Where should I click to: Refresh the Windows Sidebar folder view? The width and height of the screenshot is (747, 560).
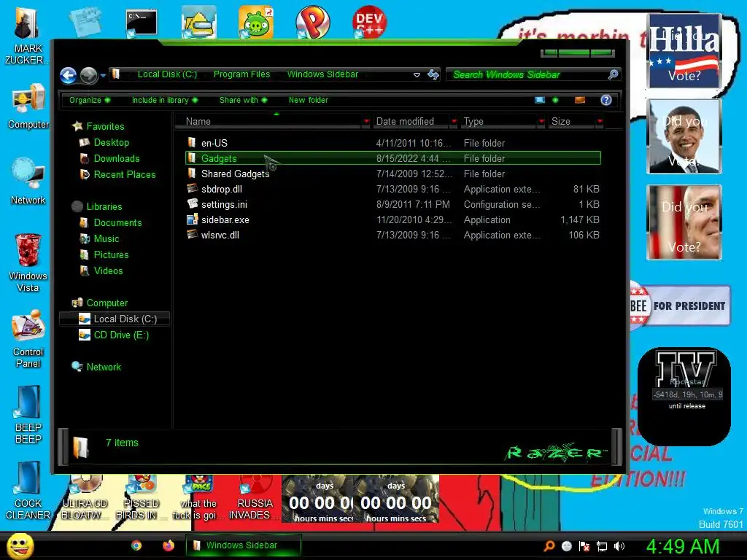pos(433,74)
